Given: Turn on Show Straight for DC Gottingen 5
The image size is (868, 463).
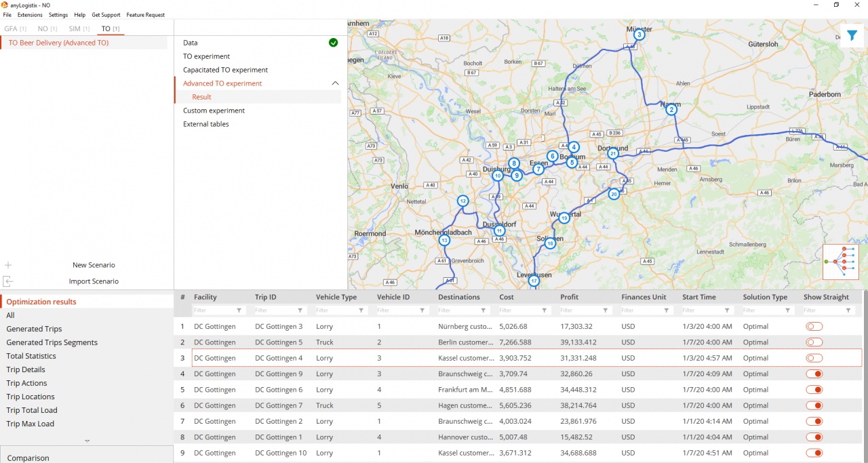Looking at the screenshot, I should [x=814, y=342].
